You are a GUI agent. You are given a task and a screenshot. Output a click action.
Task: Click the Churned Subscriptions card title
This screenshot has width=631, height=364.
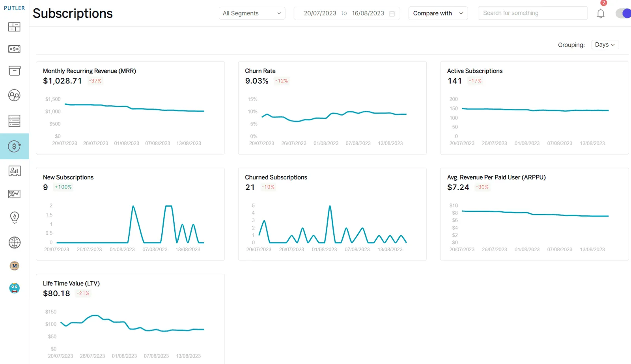click(x=276, y=177)
